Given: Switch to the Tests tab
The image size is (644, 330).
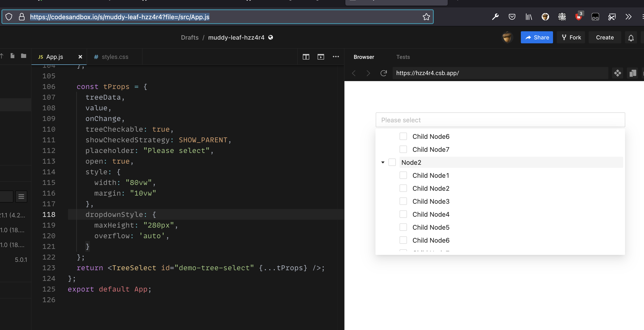Looking at the screenshot, I should (403, 57).
